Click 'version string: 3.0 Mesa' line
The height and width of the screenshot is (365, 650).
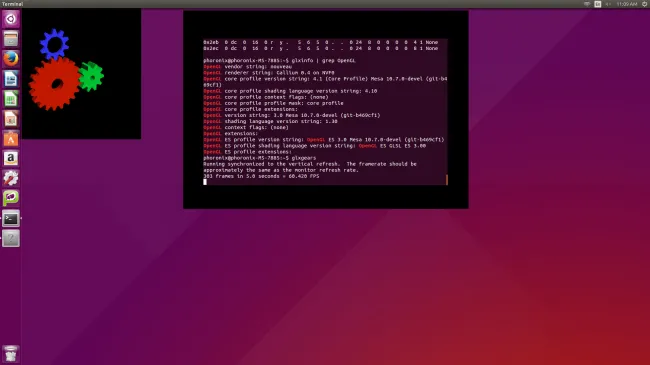click(x=291, y=115)
